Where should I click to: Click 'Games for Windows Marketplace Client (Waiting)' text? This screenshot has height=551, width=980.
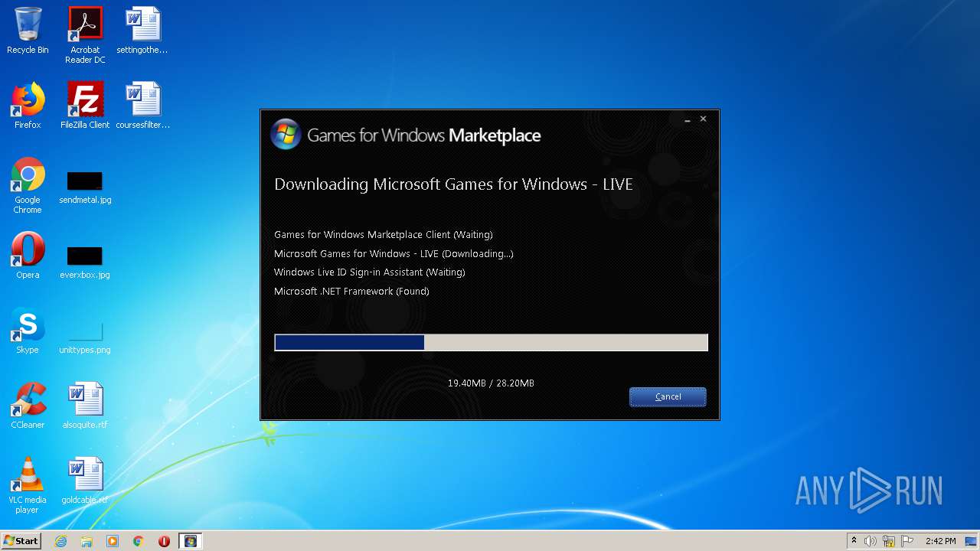384,234
